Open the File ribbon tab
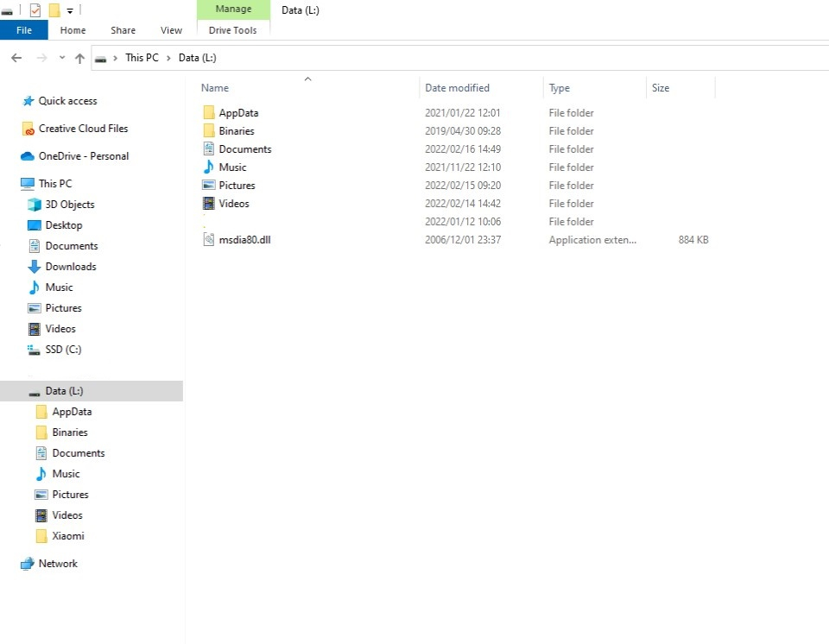 (24, 30)
